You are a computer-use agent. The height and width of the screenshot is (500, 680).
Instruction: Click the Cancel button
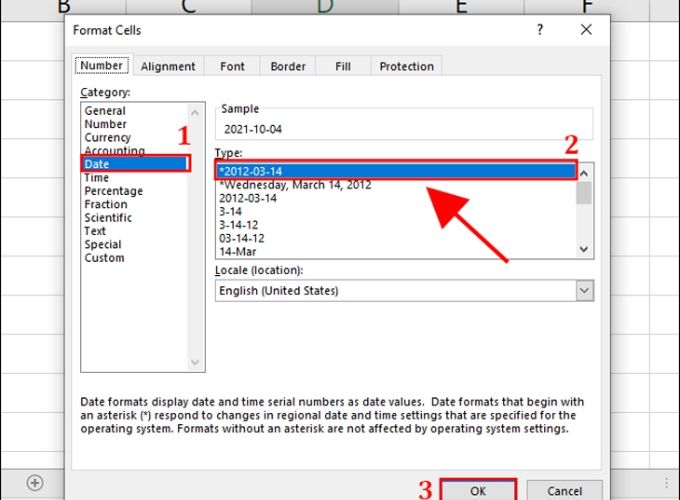click(x=564, y=490)
